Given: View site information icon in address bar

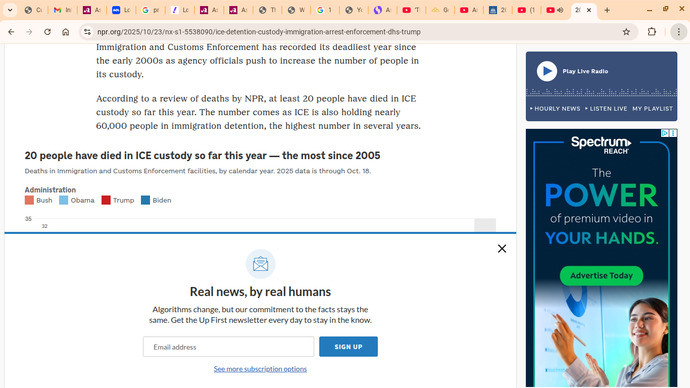Looking at the screenshot, I should coord(88,32).
